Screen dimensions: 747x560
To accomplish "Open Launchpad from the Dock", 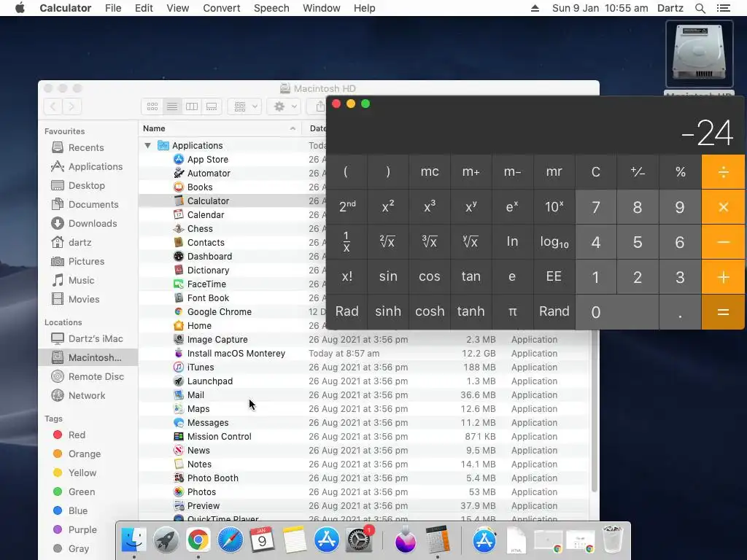I will 166,540.
